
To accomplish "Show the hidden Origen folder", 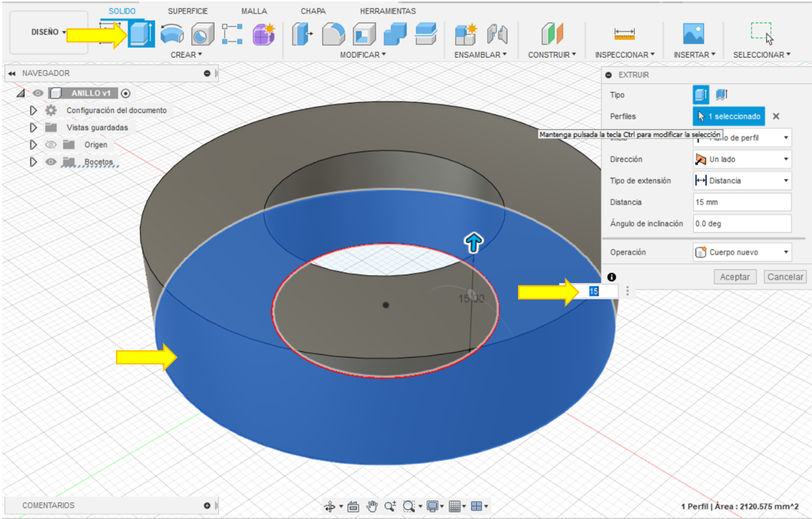I will pos(50,145).
